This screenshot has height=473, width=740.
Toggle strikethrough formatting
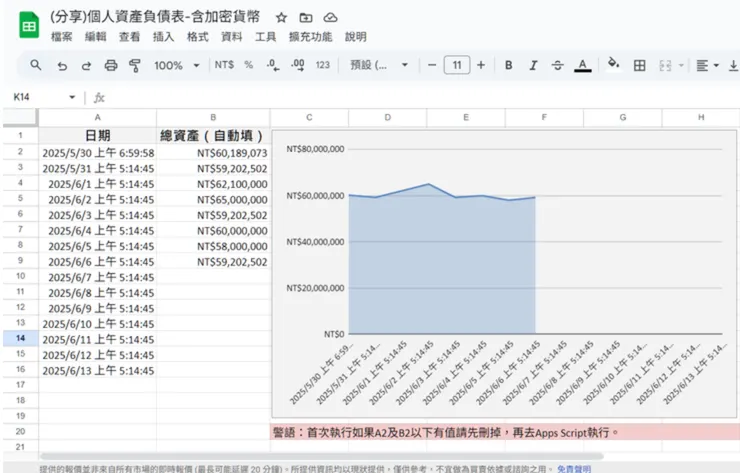pyautogui.click(x=557, y=65)
